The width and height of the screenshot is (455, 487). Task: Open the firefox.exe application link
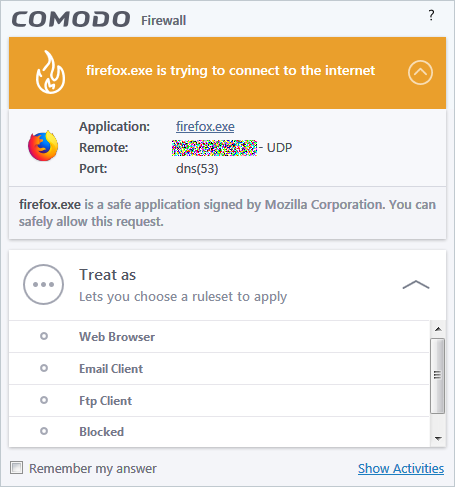point(205,127)
